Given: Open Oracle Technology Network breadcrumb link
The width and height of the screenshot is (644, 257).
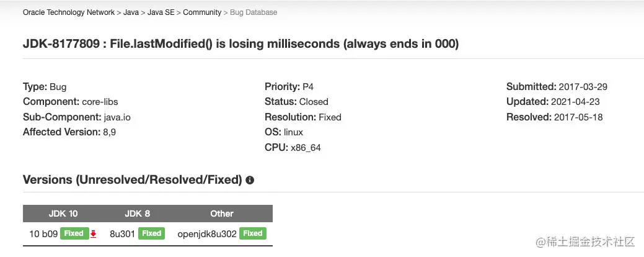Looking at the screenshot, I should click(69, 12).
